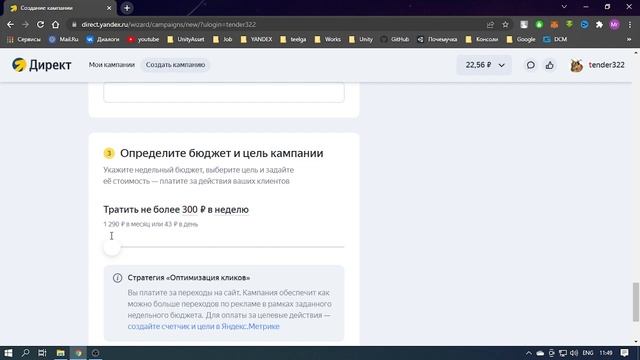Click the tender322 username
Image resolution: width=640 pixels, height=360 pixels.
click(607, 65)
